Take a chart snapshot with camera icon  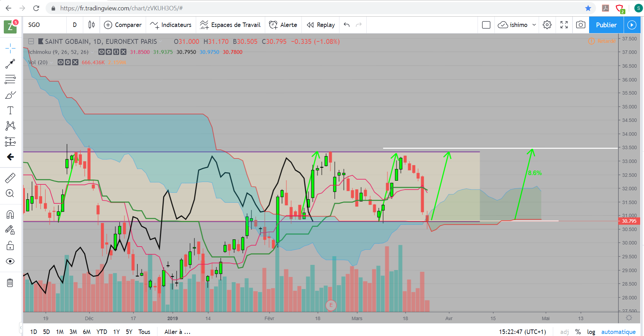point(581,25)
